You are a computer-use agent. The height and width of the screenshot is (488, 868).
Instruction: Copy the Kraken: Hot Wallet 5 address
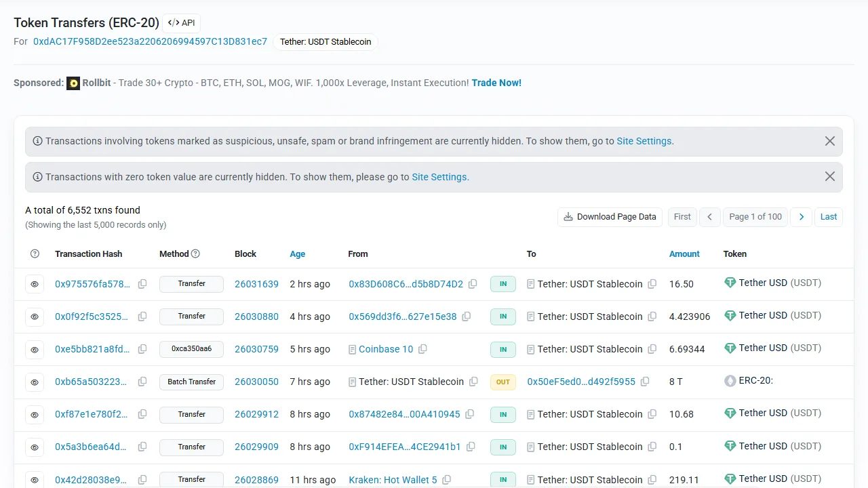coord(447,479)
